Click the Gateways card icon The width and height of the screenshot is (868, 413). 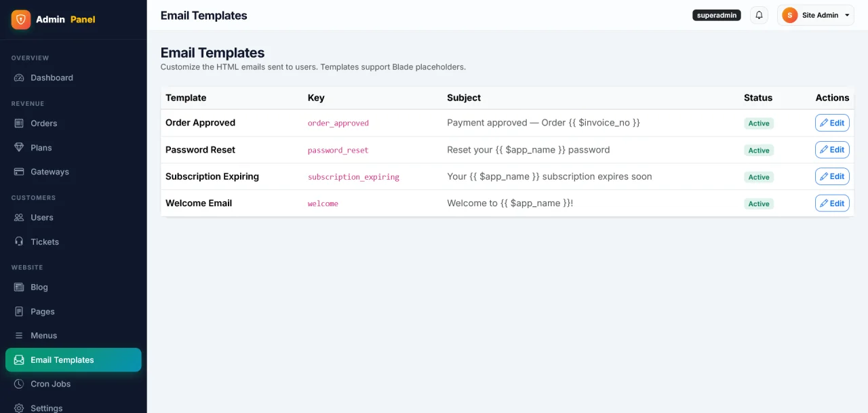(19, 172)
